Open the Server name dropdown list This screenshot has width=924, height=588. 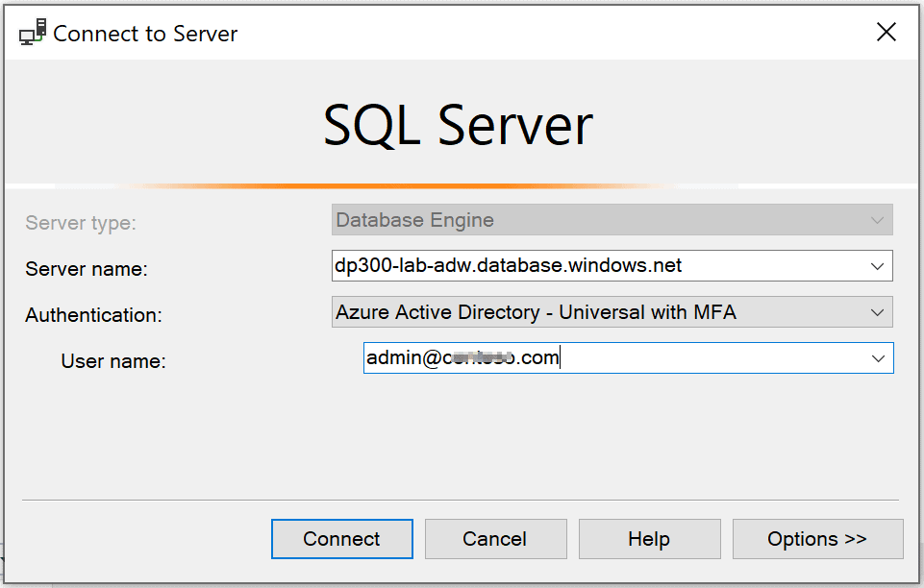pyautogui.click(x=878, y=266)
